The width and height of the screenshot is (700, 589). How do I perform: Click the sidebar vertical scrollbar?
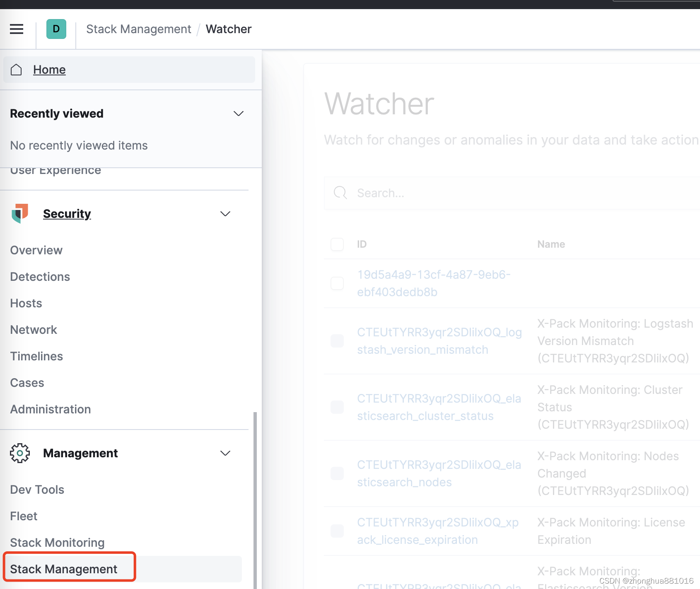tap(255, 500)
